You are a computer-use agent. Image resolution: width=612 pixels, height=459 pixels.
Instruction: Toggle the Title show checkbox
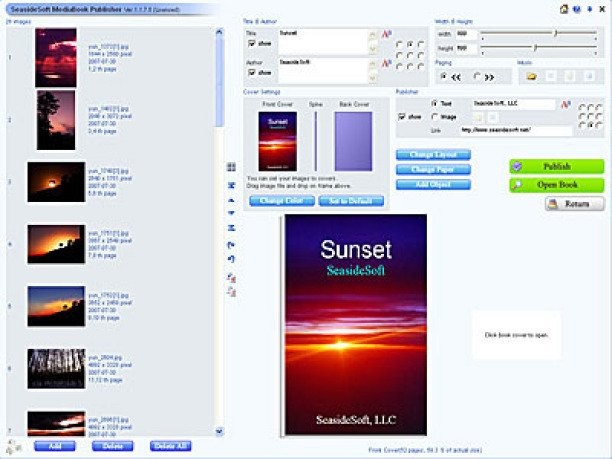252,43
